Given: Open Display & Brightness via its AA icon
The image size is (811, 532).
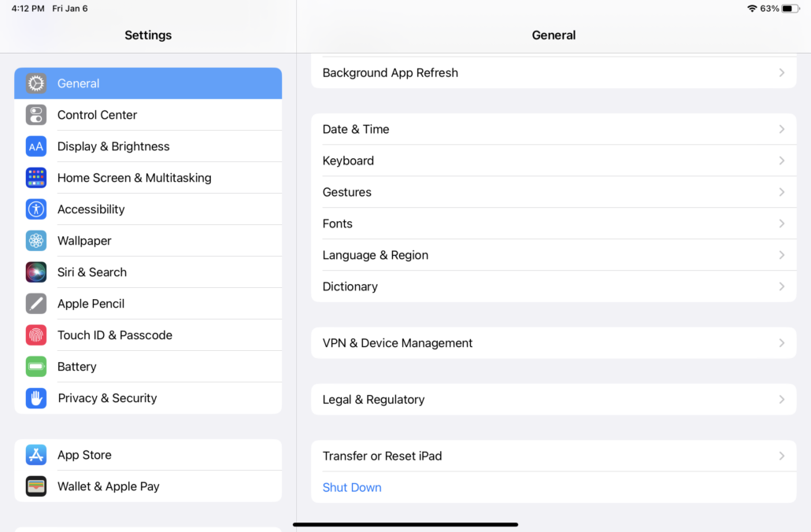Looking at the screenshot, I should (35, 146).
